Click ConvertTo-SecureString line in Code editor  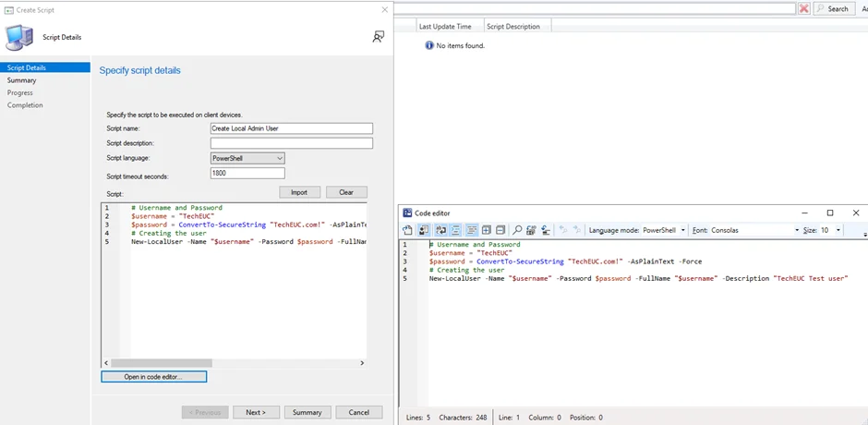(565, 261)
